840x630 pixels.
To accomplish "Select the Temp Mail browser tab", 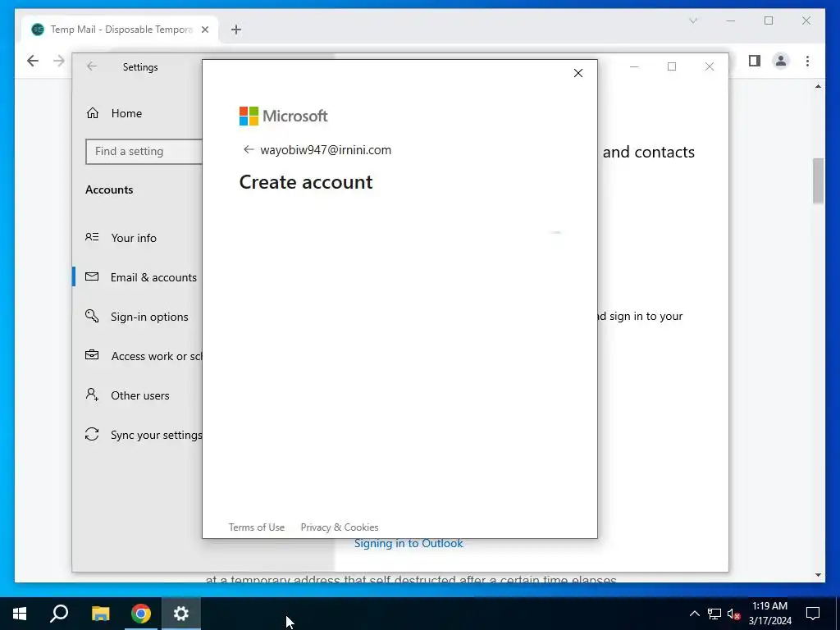I will click(119, 30).
